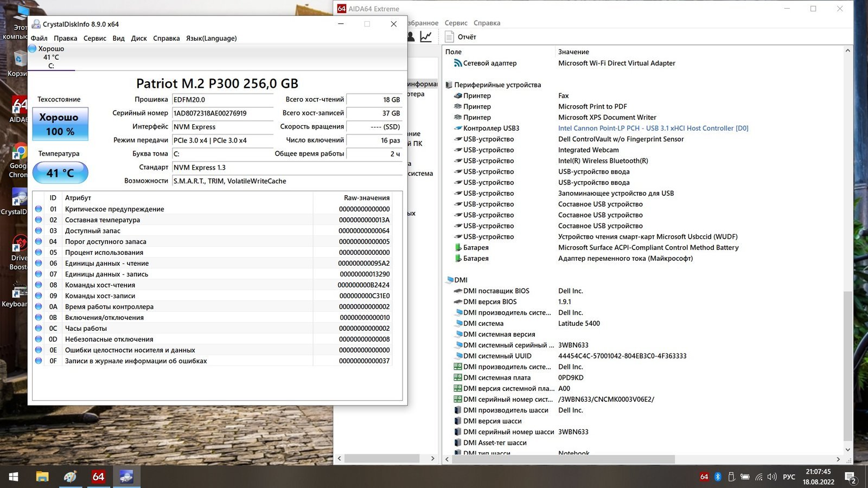The height and width of the screenshot is (488, 868).
Task: Click the 41 °C temperature indicator
Action: pos(60,173)
